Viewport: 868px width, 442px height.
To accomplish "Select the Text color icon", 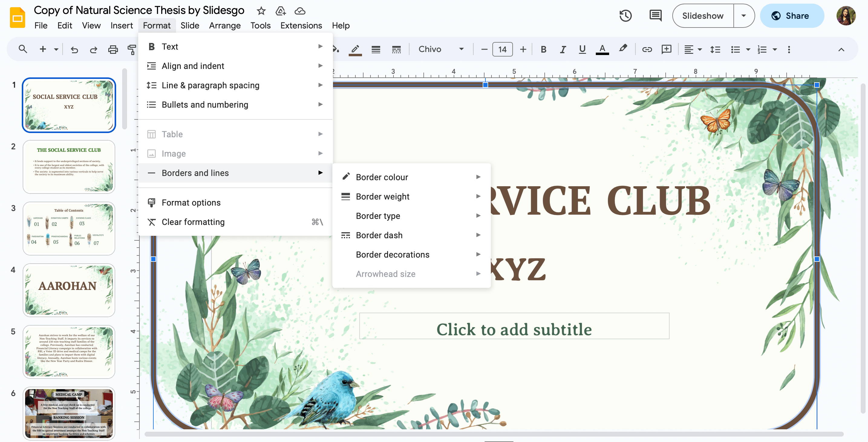I will point(601,50).
